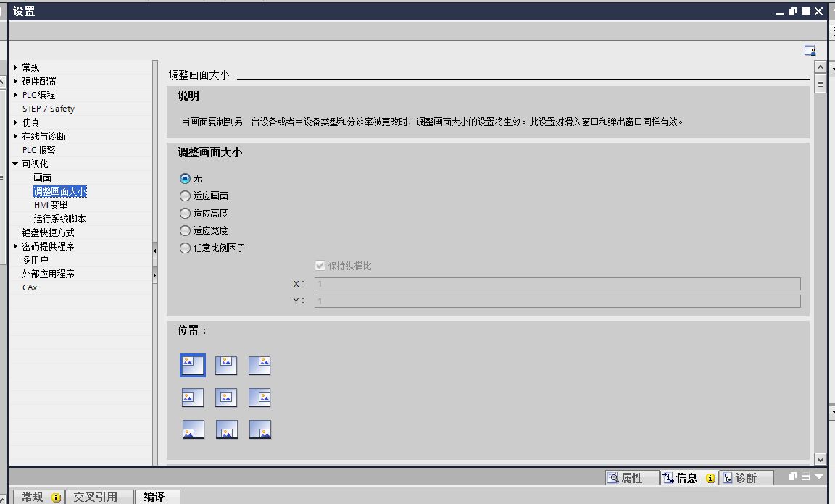Choose the middle-left position icon
The image size is (835, 504).
(193, 398)
